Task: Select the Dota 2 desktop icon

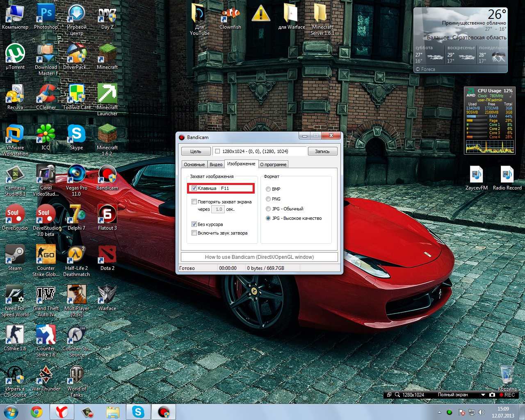Action: click(x=107, y=258)
